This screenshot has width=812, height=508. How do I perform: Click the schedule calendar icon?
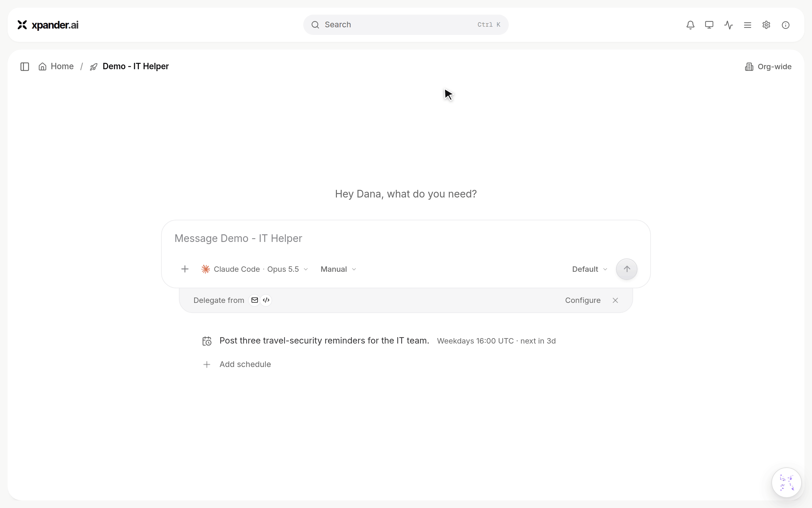(207, 341)
